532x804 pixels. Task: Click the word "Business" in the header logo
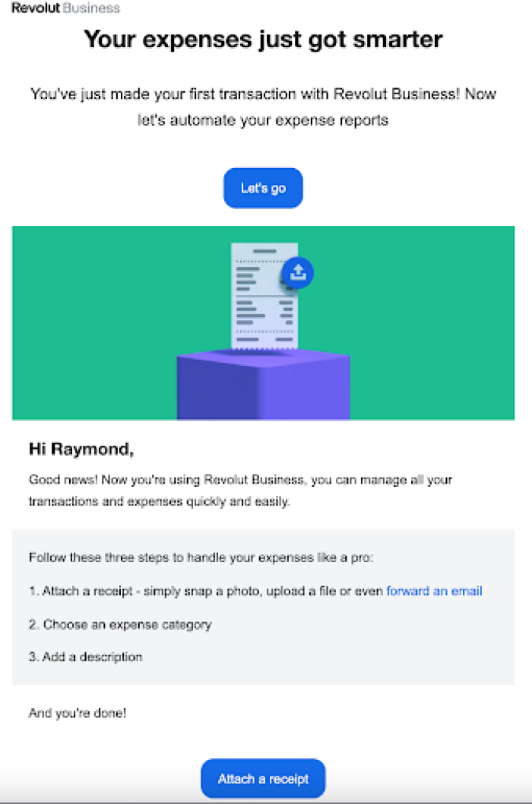click(x=91, y=8)
